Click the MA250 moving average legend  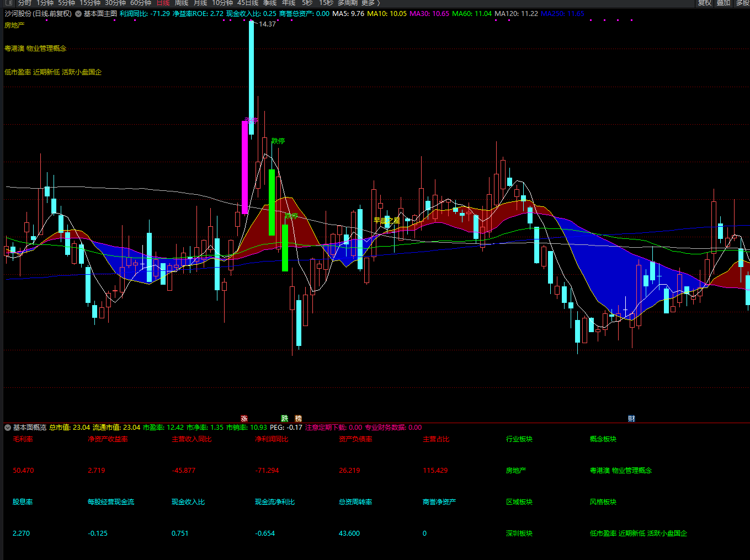click(x=562, y=14)
